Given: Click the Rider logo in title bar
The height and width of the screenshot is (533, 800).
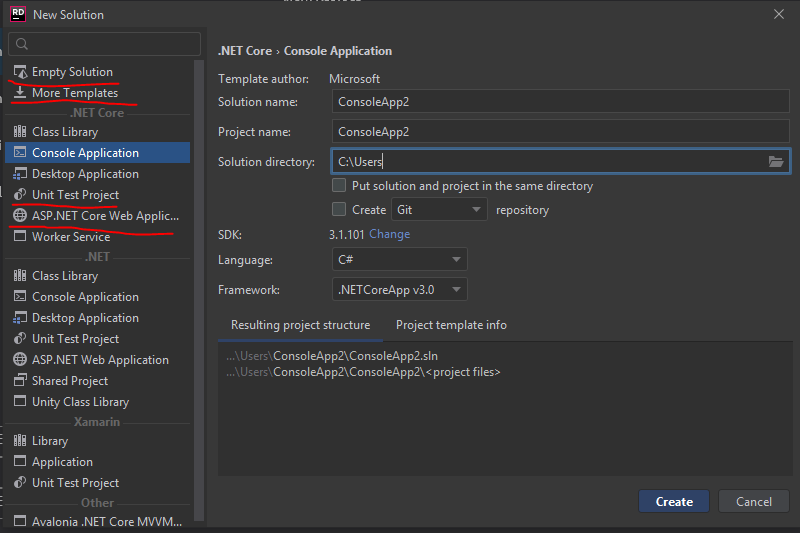Looking at the screenshot, I should pyautogui.click(x=17, y=14).
